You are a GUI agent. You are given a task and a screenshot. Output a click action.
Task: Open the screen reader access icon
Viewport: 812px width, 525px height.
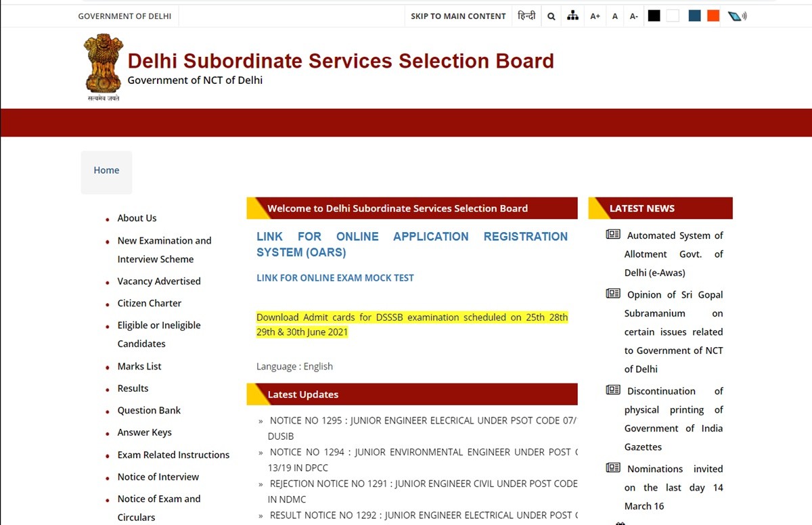click(737, 16)
